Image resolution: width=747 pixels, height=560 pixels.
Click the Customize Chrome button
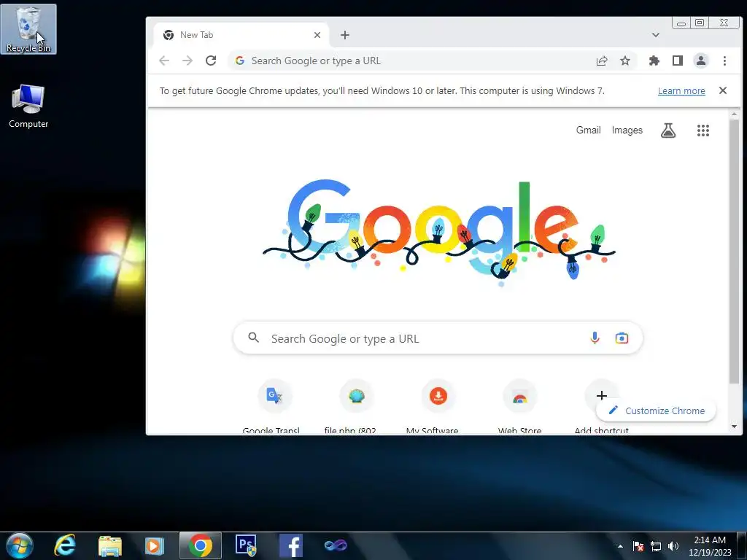(657, 411)
